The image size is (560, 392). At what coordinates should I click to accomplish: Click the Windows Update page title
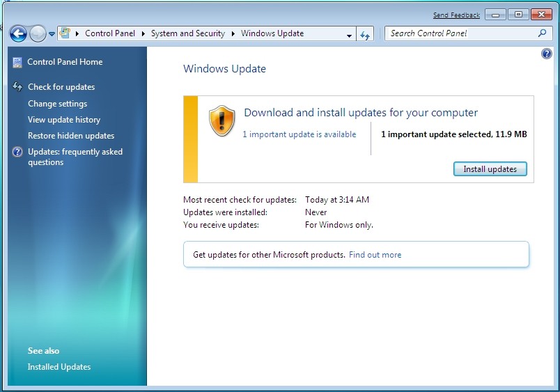(224, 68)
